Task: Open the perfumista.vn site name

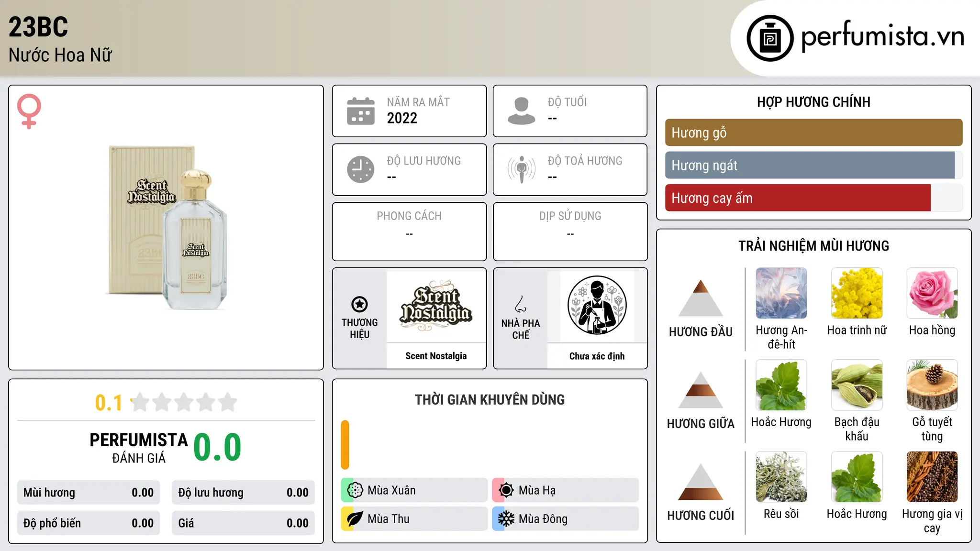Action: (x=883, y=36)
